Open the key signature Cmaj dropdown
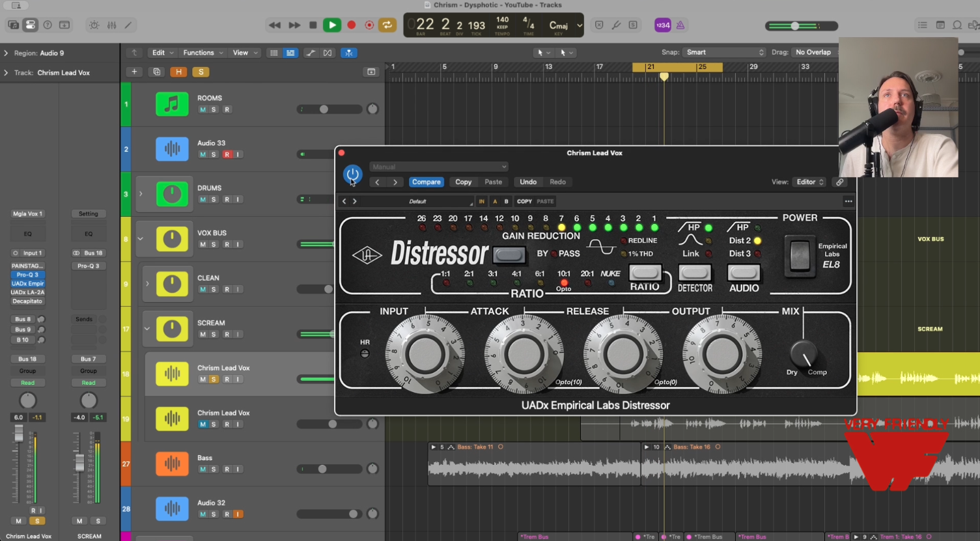980x541 pixels. point(565,25)
